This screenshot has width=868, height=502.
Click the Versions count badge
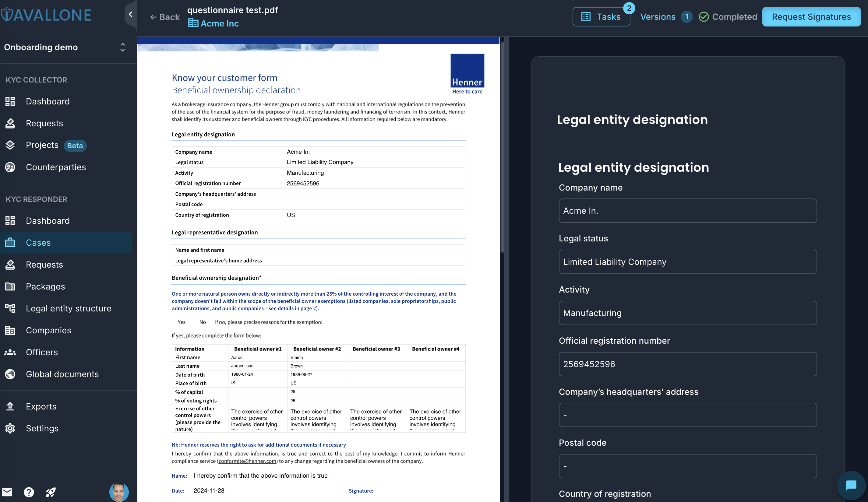pyautogui.click(x=686, y=16)
